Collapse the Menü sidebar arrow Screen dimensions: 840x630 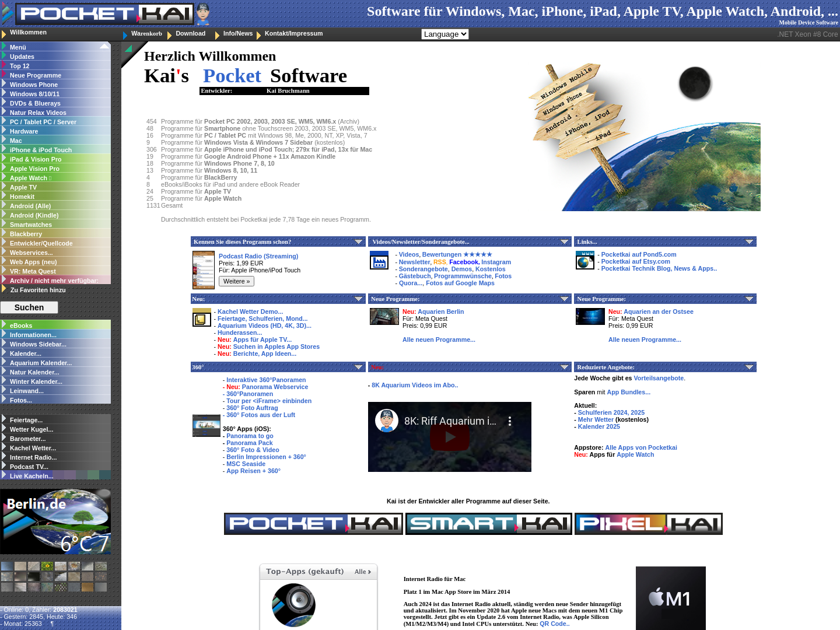(x=104, y=47)
